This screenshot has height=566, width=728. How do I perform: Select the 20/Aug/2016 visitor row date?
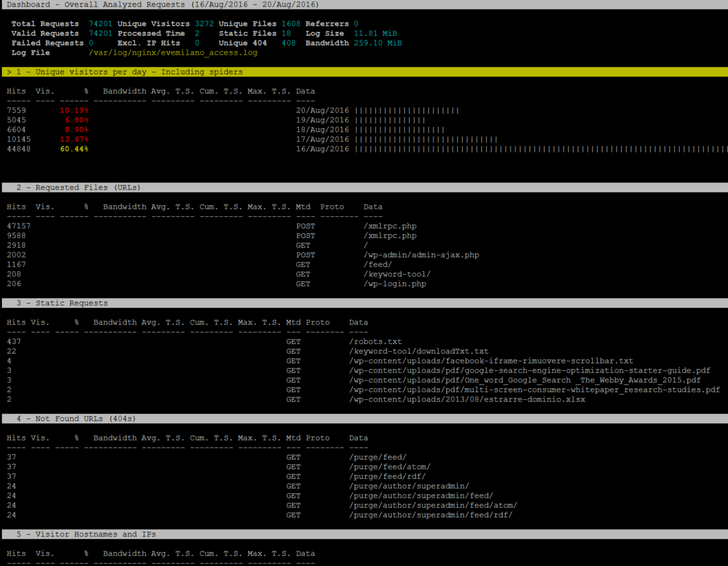point(322,111)
